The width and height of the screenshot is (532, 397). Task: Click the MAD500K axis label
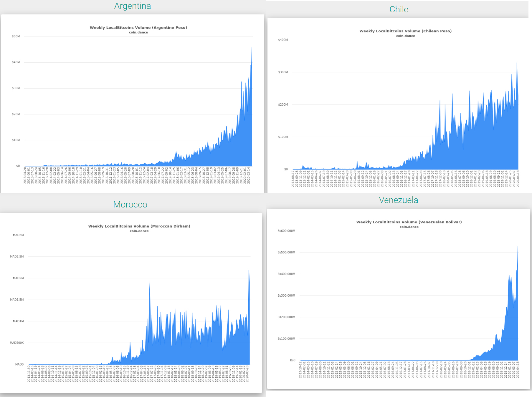(x=17, y=343)
